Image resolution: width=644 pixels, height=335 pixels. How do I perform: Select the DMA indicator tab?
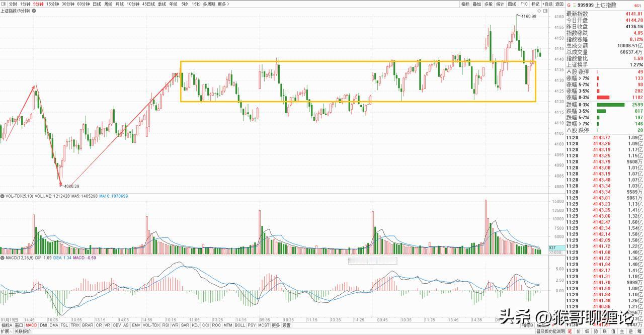point(54,325)
